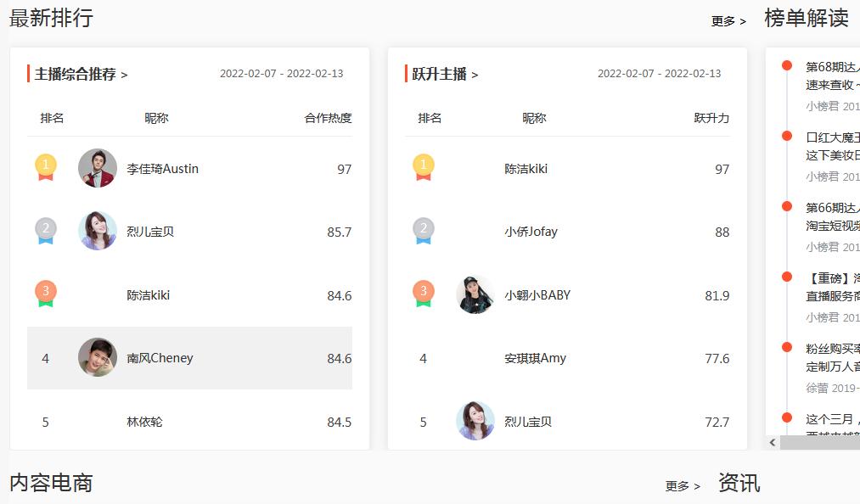860x504 pixels.
Task: Open the 更多 chevron beside 内容电商
Action: 683,485
